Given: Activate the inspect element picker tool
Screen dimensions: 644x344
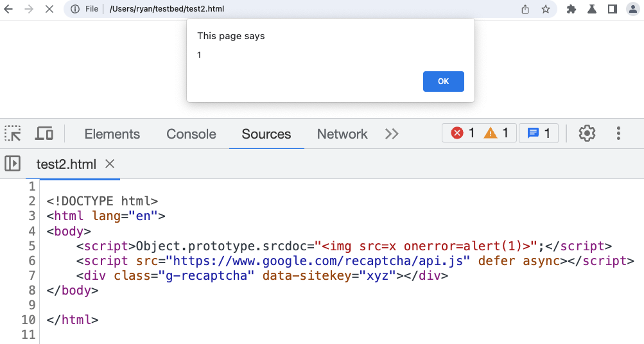Looking at the screenshot, I should pos(13,133).
